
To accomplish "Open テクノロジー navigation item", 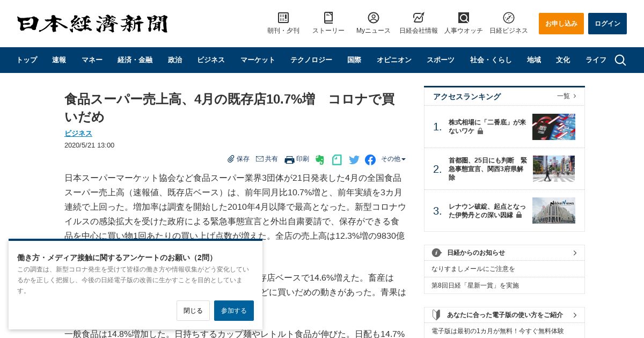I will pos(311,60).
